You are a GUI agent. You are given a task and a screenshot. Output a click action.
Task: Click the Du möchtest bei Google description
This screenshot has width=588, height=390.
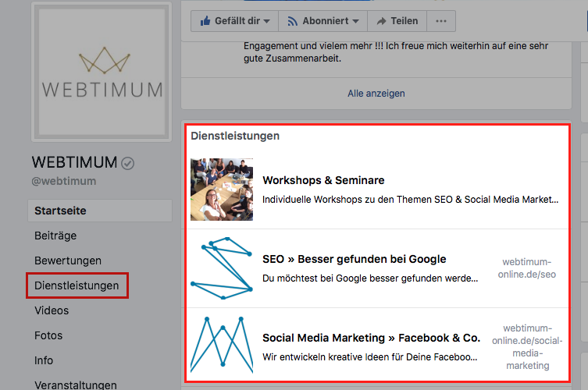(x=370, y=278)
